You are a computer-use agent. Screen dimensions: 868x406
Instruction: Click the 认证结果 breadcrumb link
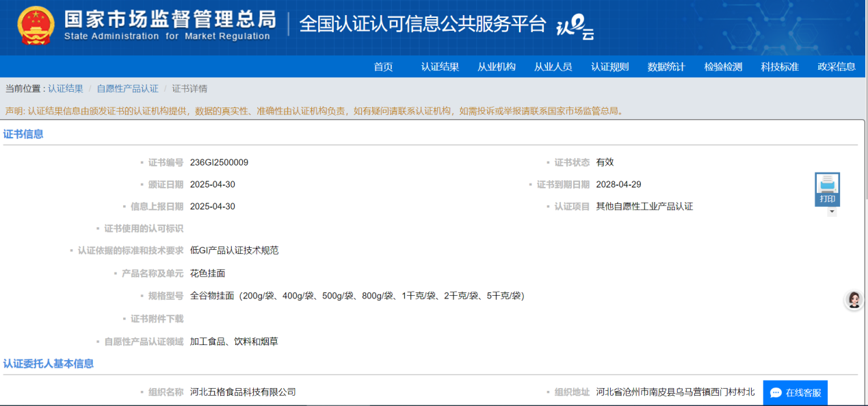(66, 89)
